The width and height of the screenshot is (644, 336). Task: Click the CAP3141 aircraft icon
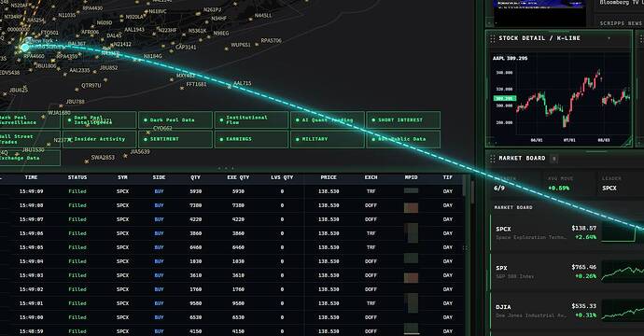point(172,50)
